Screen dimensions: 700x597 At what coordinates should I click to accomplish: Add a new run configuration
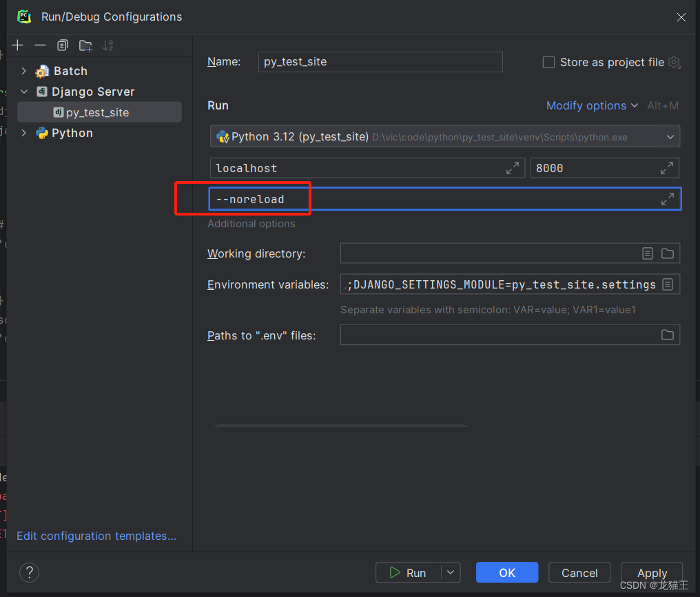pyautogui.click(x=18, y=45)
